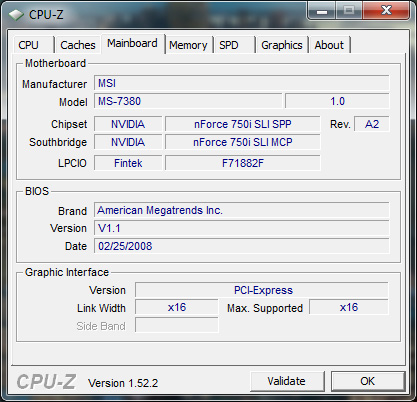
Task: Click the chipset nForce 750i SLI SPP field
Action: coord(243,124)
